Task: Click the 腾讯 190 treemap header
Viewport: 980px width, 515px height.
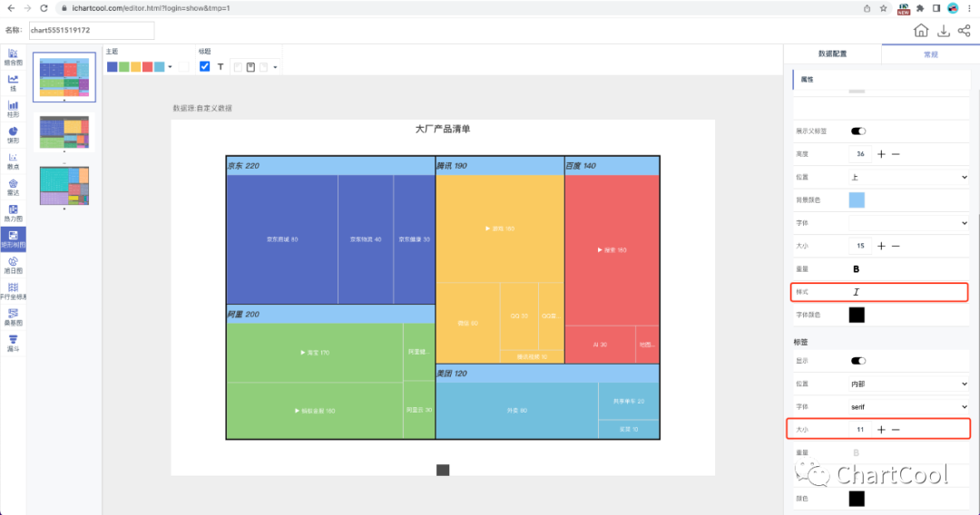Action: (x=500, y=166)
